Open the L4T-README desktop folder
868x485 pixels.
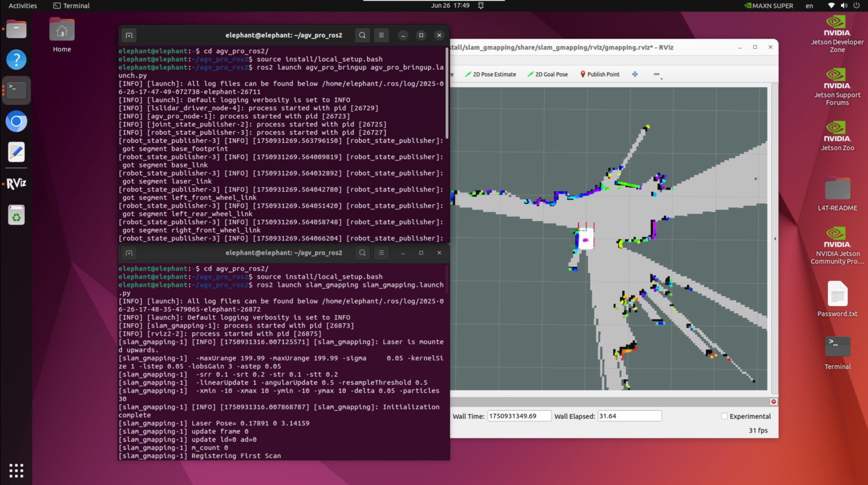click(838, 194)
